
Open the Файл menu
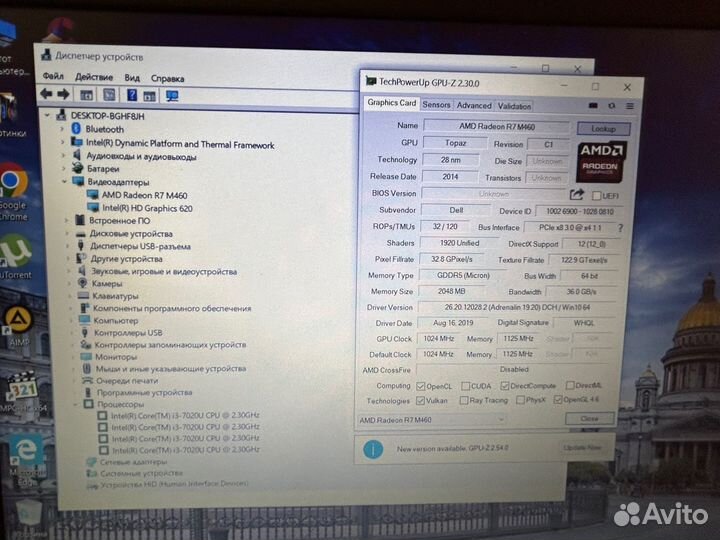pyautogui.click(x=53, y=76)
